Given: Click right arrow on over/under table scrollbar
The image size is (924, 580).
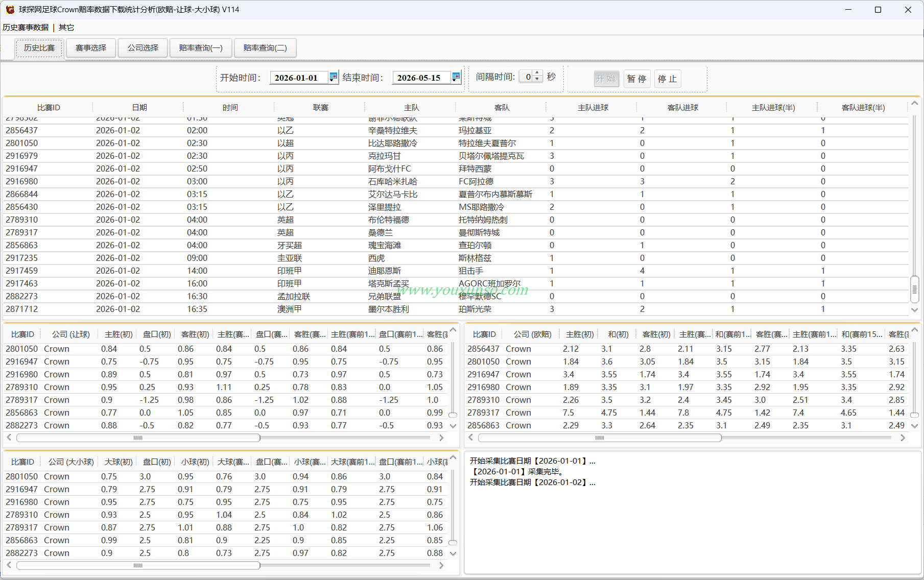Looking at the screenshot, I should (441, 565).
